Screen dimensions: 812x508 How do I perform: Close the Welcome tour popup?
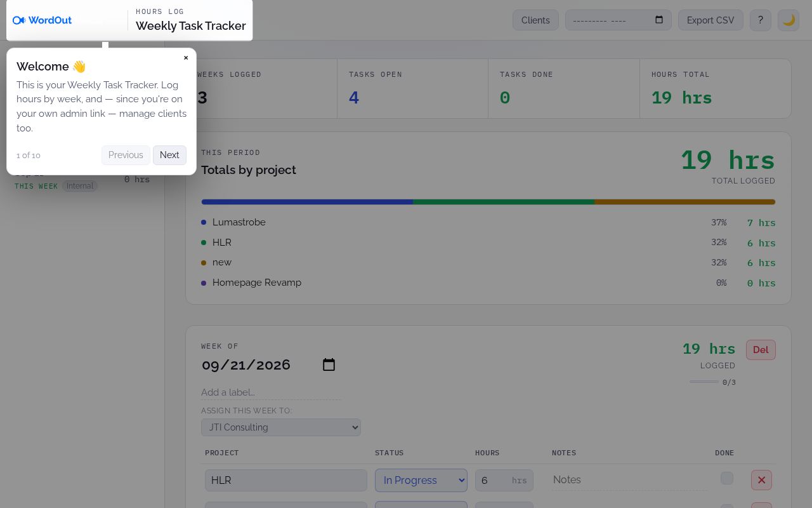point(186,58)
